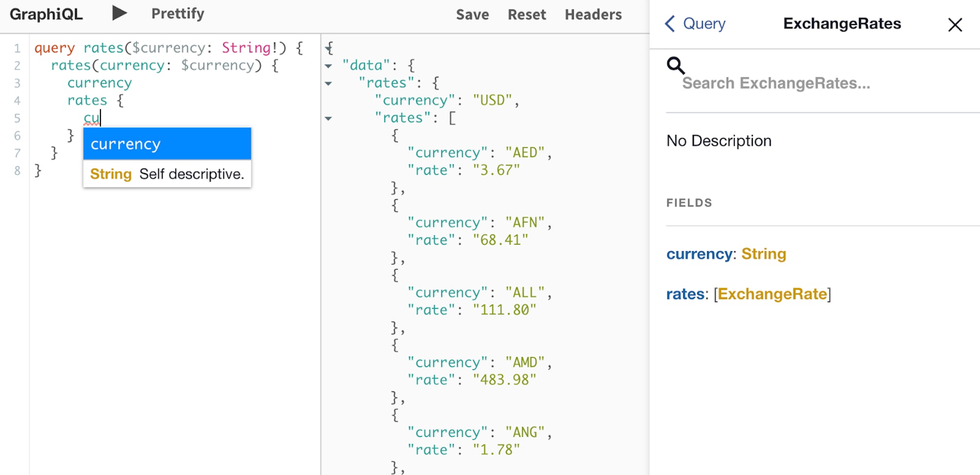Run the query with the play button
The width and height of the screenshot is (980, 475).
pyautogui.click(x=119, y=13)
